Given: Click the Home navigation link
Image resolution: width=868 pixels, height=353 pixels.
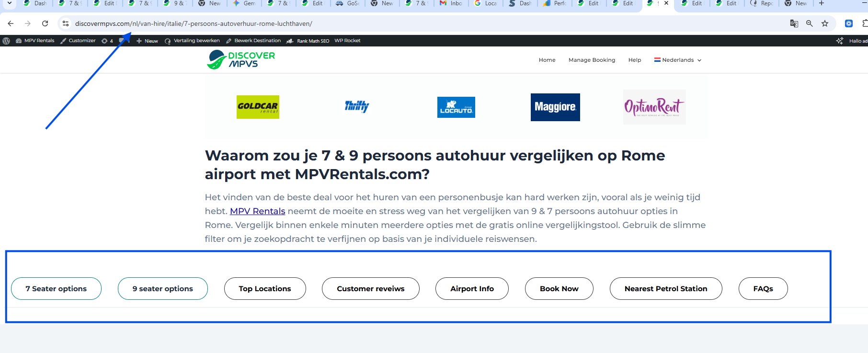Looking at the screenshot, I should (x=547, y=60).
